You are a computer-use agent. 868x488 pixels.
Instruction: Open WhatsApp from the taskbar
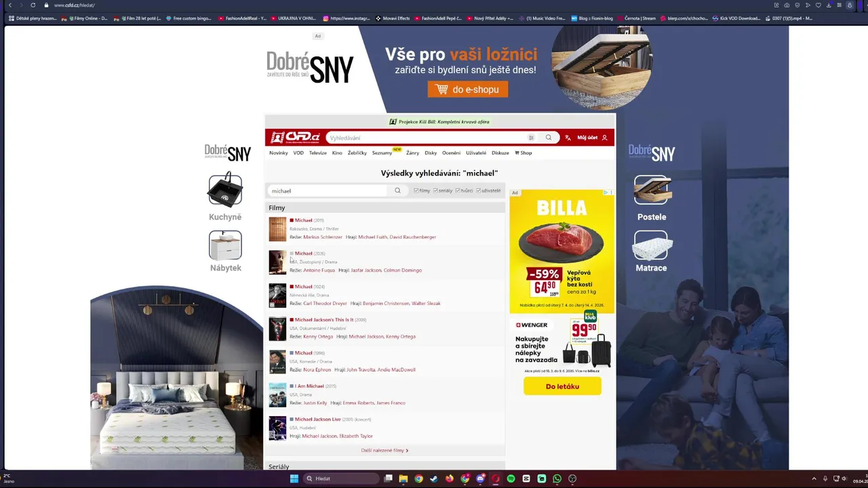(557, 479)
